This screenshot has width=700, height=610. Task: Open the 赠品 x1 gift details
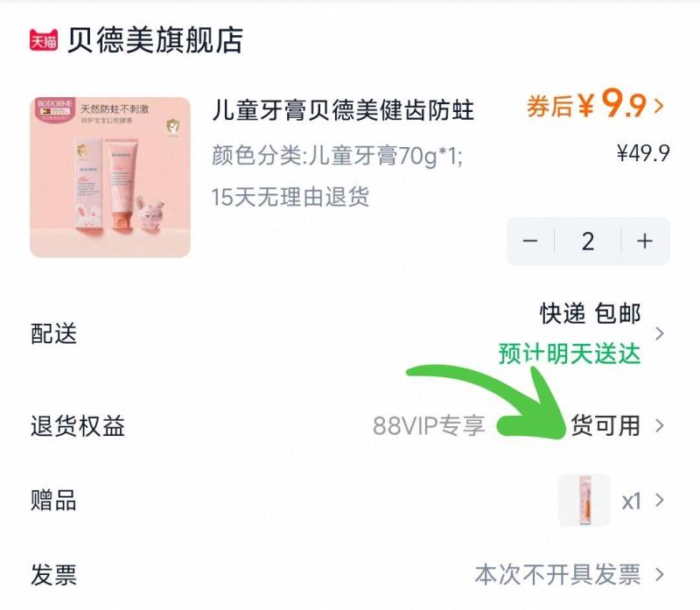point(633,501)
